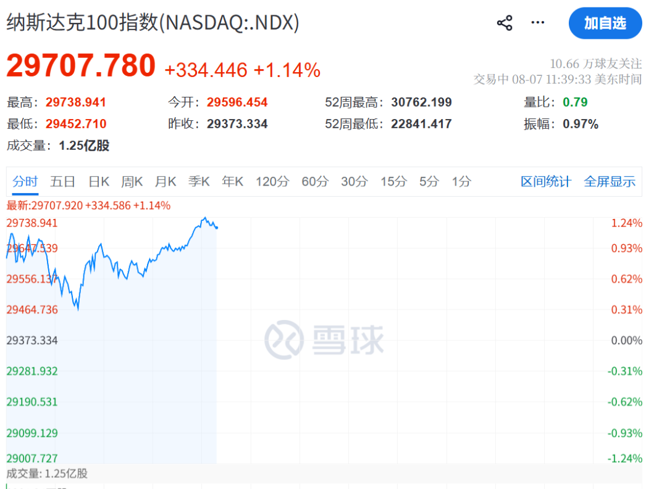Select the 月K tab
Viewport: 667px width, 489px height.
coord(165,182)
